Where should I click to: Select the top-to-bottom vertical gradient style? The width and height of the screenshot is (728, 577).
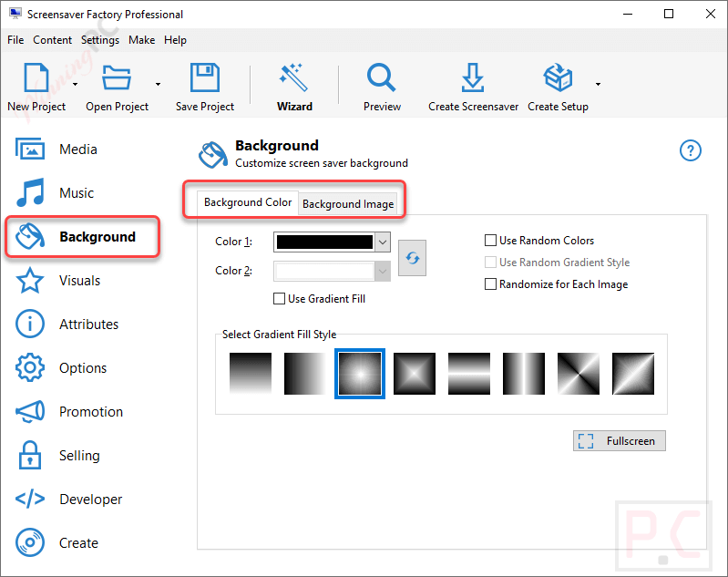pyautogui.click(x=251, y=374)
